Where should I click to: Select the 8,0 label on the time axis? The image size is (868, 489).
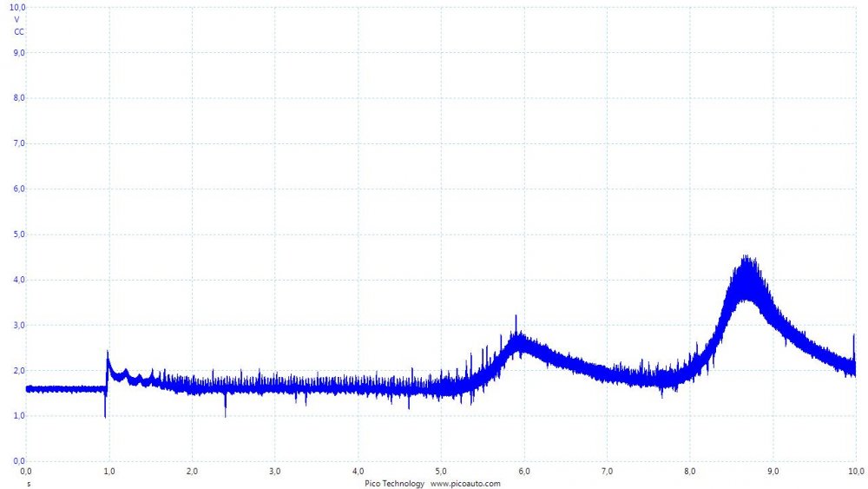690,472
